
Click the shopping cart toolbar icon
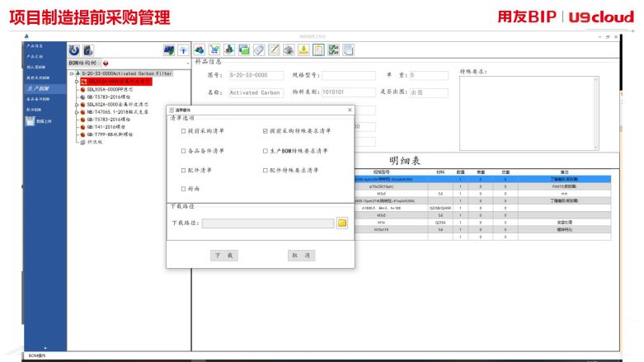(x=214, y=50)
